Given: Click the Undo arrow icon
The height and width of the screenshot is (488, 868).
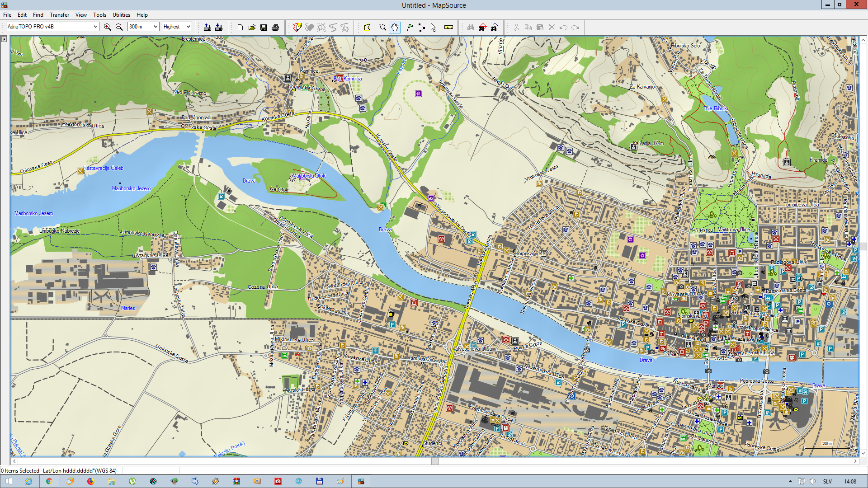Looking at the screenshot, I should [563, 27].
